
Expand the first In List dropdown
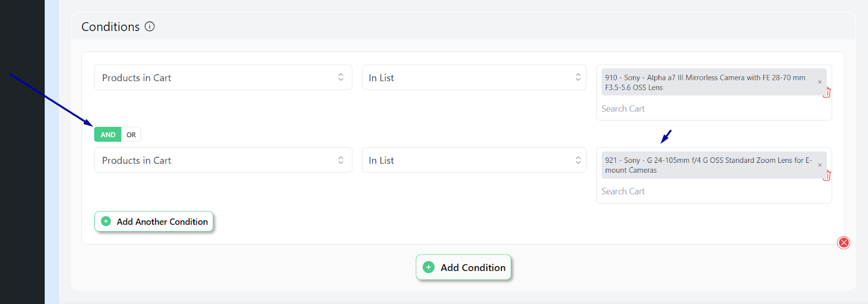(474, 78)
